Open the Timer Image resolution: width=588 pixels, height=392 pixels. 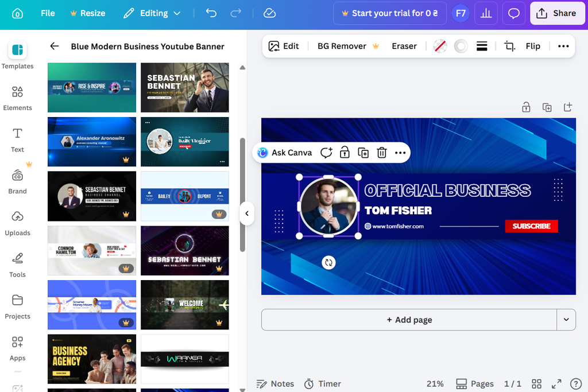[323, 384]
